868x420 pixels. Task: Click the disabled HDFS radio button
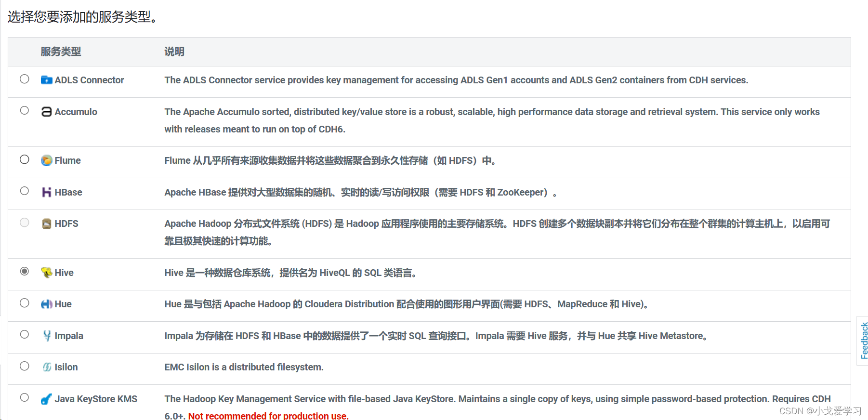coord(25,223)
